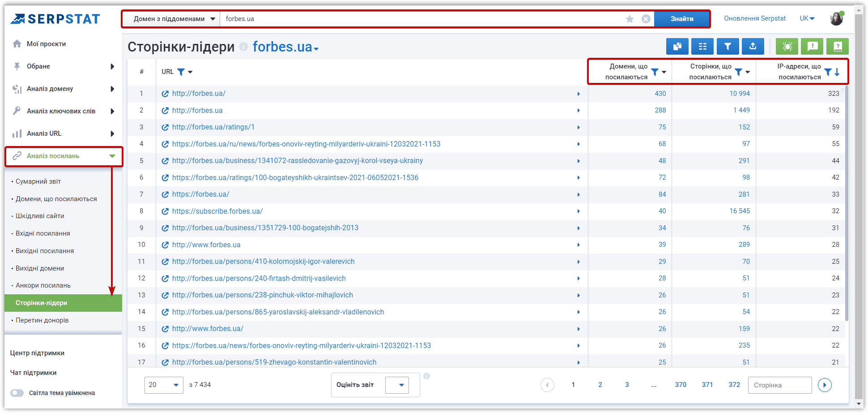This screenshot has width=868, height=413.
Task: Open Перетин донорів report
Action: pos(42,320)
